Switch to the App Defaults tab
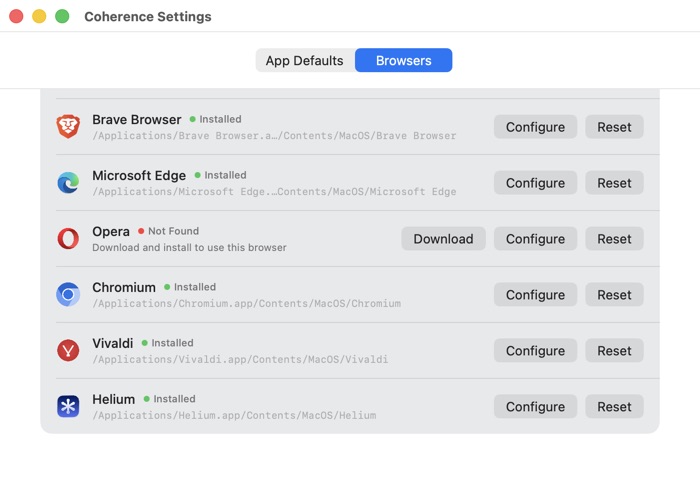The height and width of the screenshot is (482, 700). [305, 60]
